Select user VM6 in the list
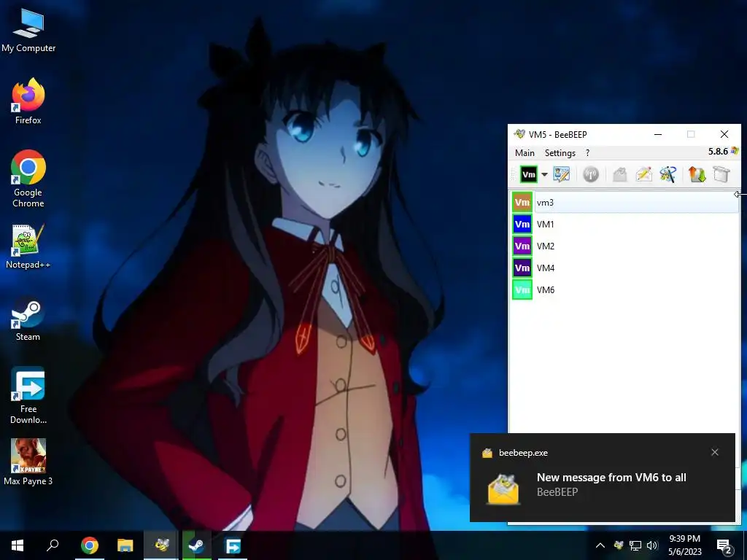 click(625, 290)
